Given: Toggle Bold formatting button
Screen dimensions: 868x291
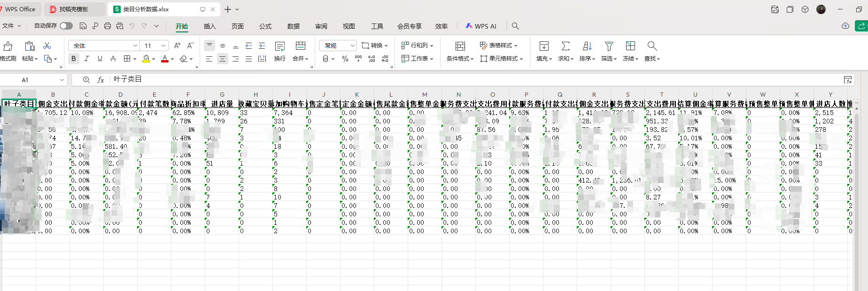Looking at the screenshot, I should pyautogui.click(x=73, y=59).
